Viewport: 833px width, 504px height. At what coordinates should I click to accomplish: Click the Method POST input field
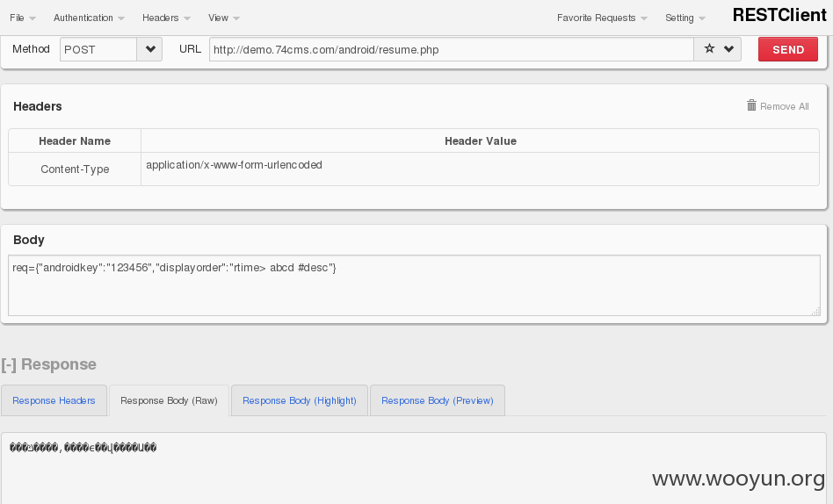pos(98,49)
